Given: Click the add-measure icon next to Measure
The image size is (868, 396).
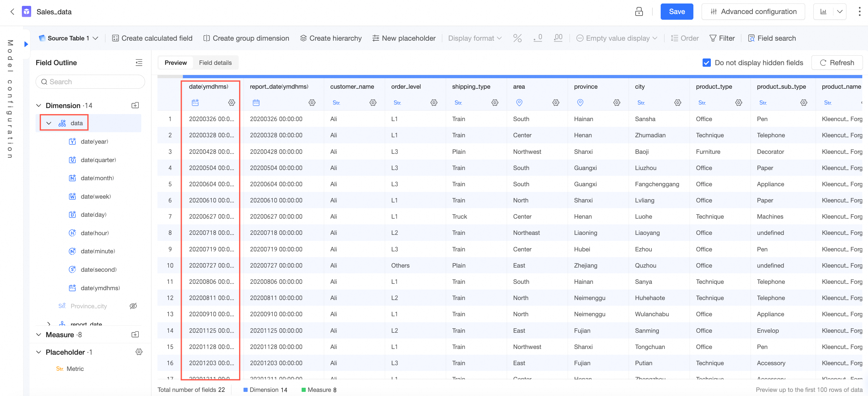Looking at the screenshot, I should (x=135, y=335).
